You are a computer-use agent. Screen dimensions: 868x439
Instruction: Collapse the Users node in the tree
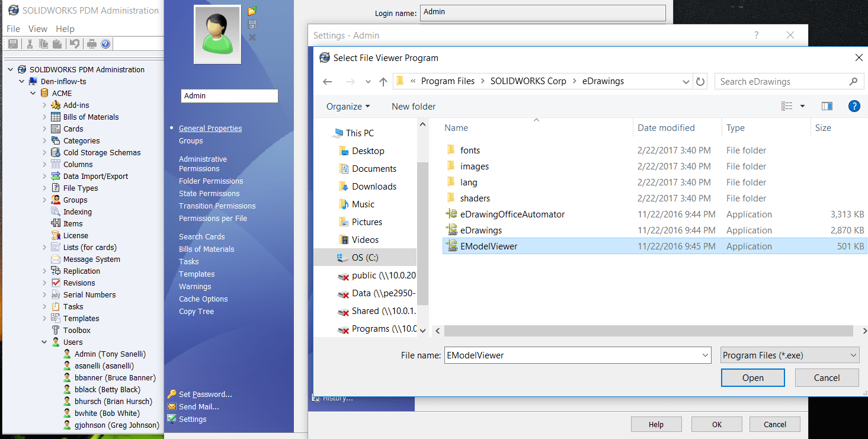coord(44,342)
